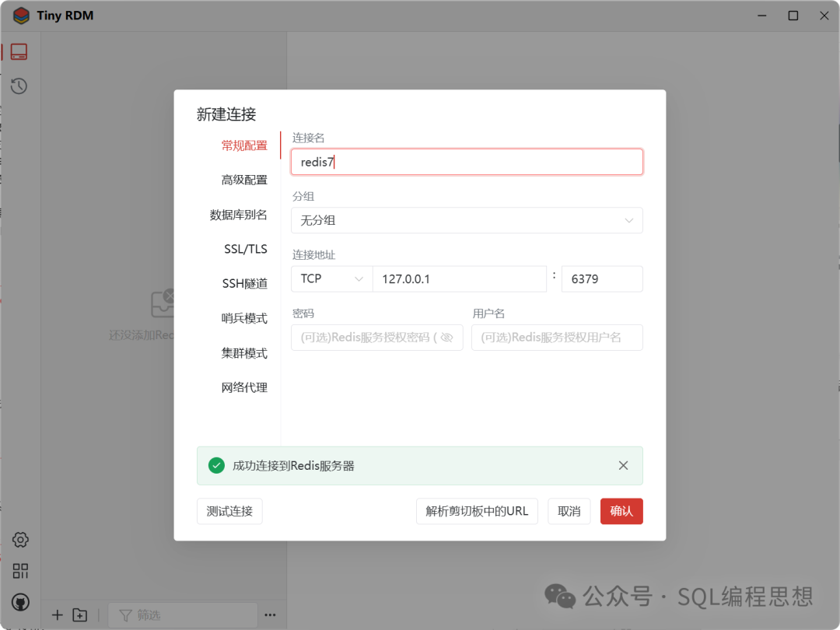Click the plus add connection icon

coord(57,615)
